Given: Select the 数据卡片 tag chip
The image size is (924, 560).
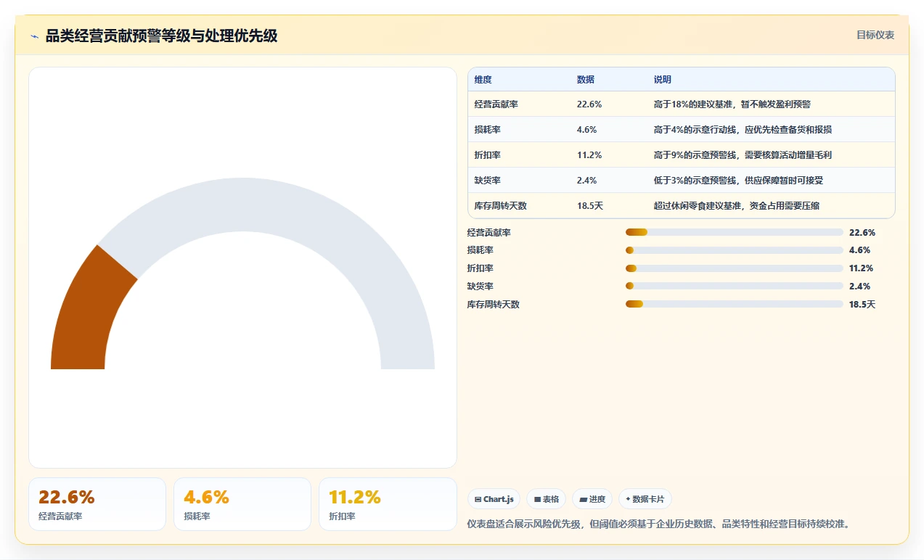Looking at the screenshot, I should pos(645,499).
